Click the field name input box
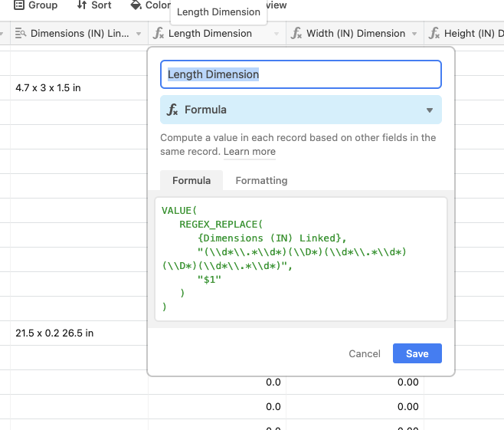 [301, 74]
